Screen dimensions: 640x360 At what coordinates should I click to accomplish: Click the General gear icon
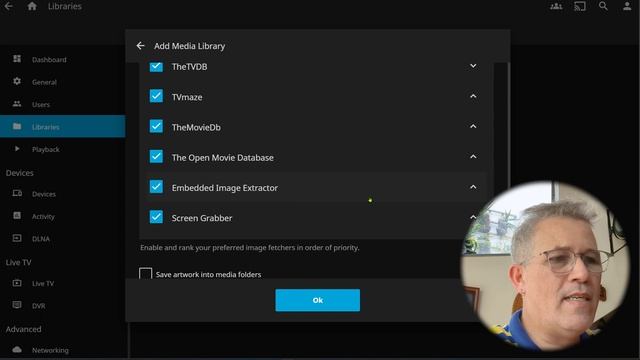click(17, 81)
